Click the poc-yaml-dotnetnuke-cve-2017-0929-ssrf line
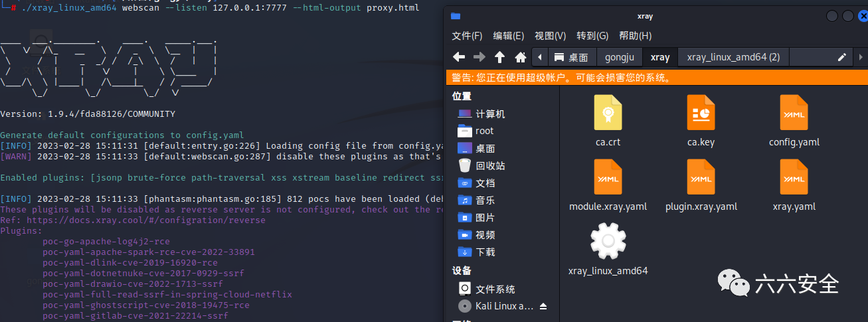 point(143,273)
